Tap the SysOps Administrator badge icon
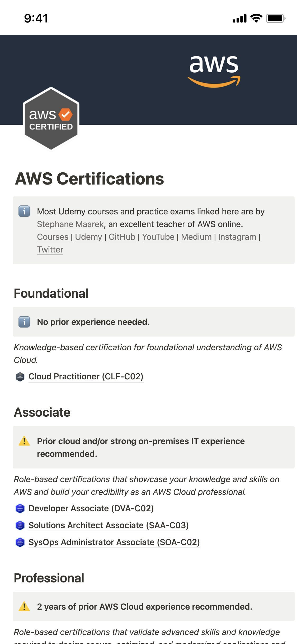The image size is (297, 644). [x=20, y=542]
